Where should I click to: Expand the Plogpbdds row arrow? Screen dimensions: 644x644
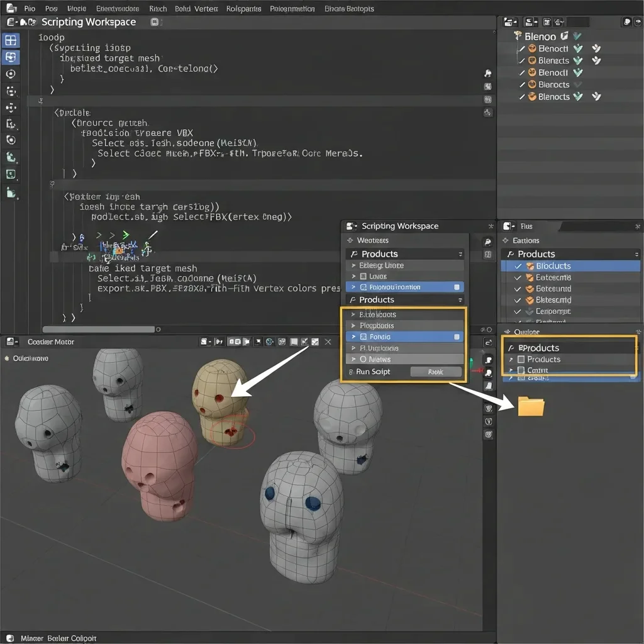coord(353,326)
